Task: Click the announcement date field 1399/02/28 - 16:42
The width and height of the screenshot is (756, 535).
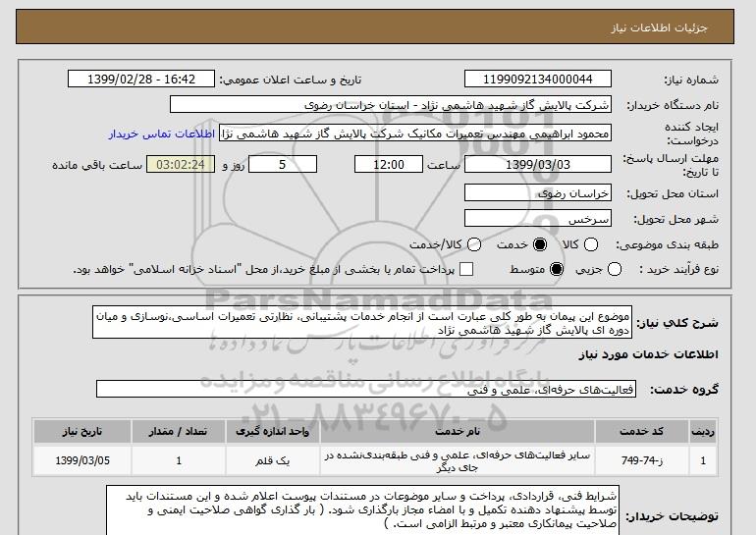Action: coord(141,80)
